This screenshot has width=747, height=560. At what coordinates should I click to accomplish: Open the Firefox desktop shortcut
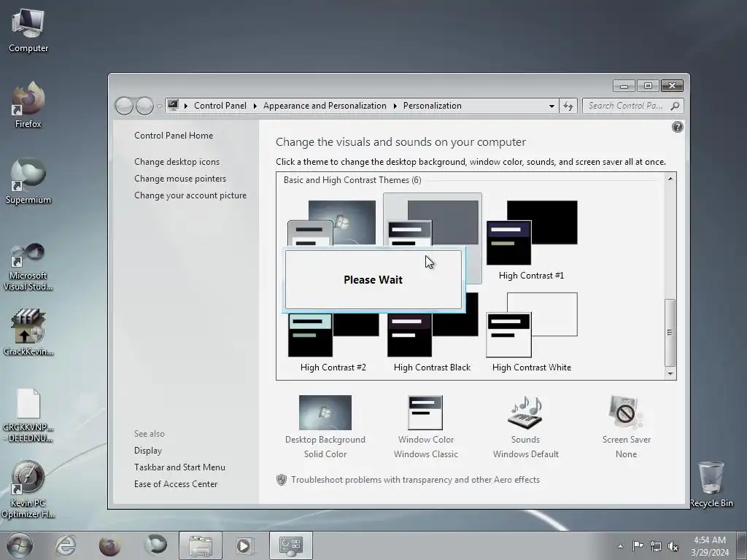[28, 105]
